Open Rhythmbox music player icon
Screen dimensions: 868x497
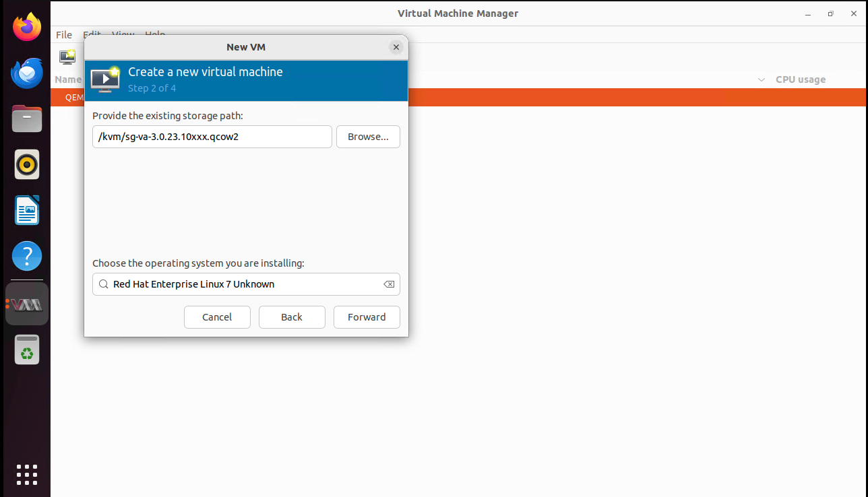27,165
